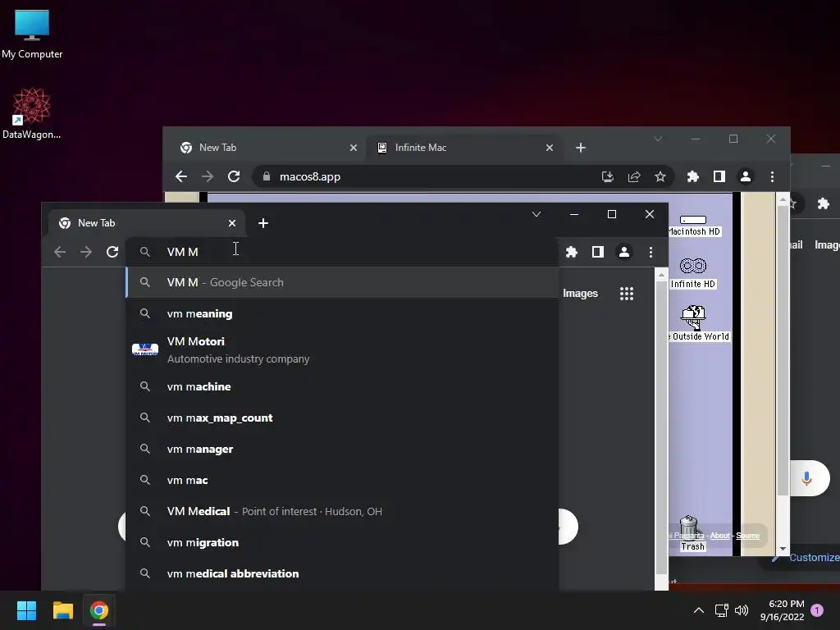Toggle side panel icon in front window

point(598,252)
